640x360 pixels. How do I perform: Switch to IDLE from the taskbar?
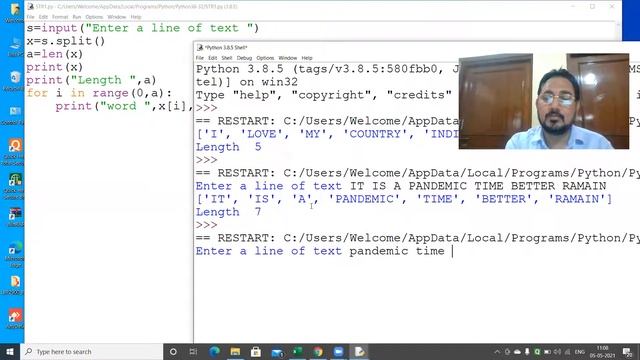click(x=359, y=352)
